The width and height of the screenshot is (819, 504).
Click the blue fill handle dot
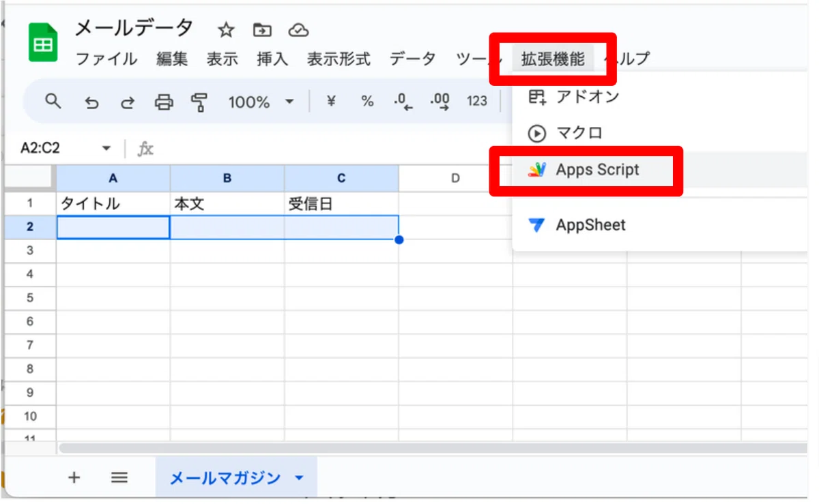(x=399, y=239)
